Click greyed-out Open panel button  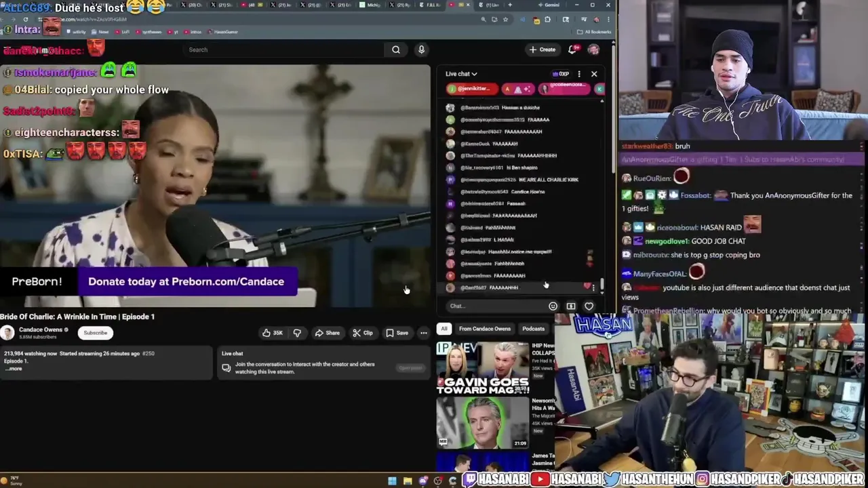(x=410, y=368)
